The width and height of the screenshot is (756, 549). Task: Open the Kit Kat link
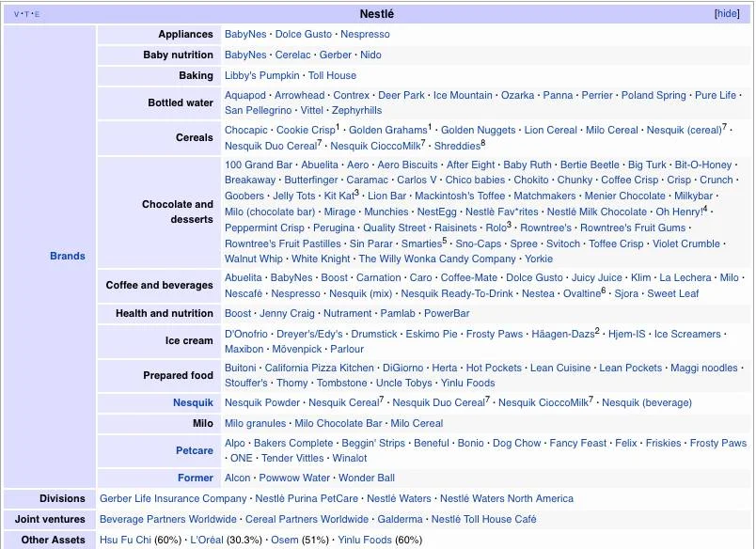pyautogui.click(x=339, y=196)
